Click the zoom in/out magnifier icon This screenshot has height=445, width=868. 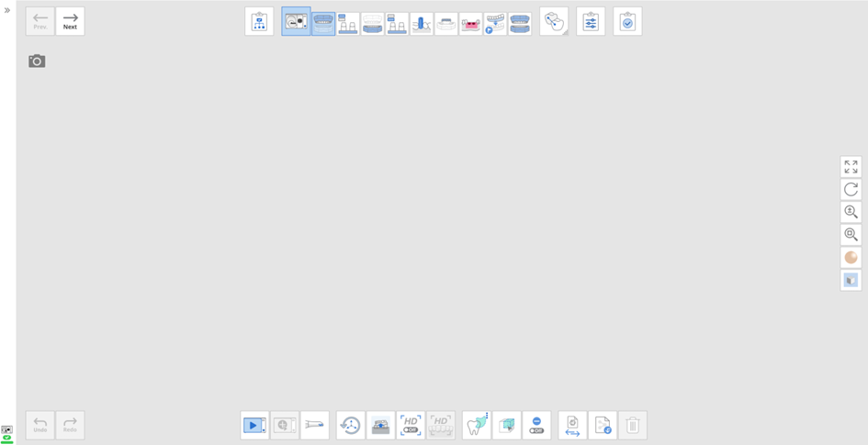pos(851,212)
